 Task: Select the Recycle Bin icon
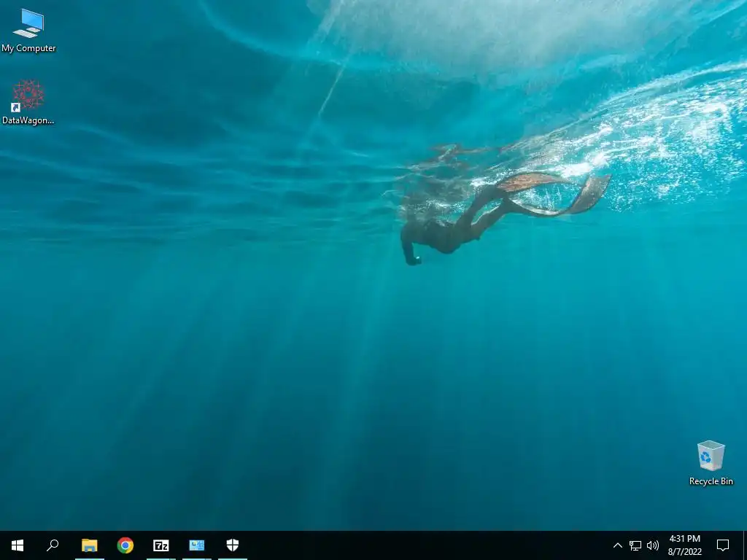(x=711, y=462)
